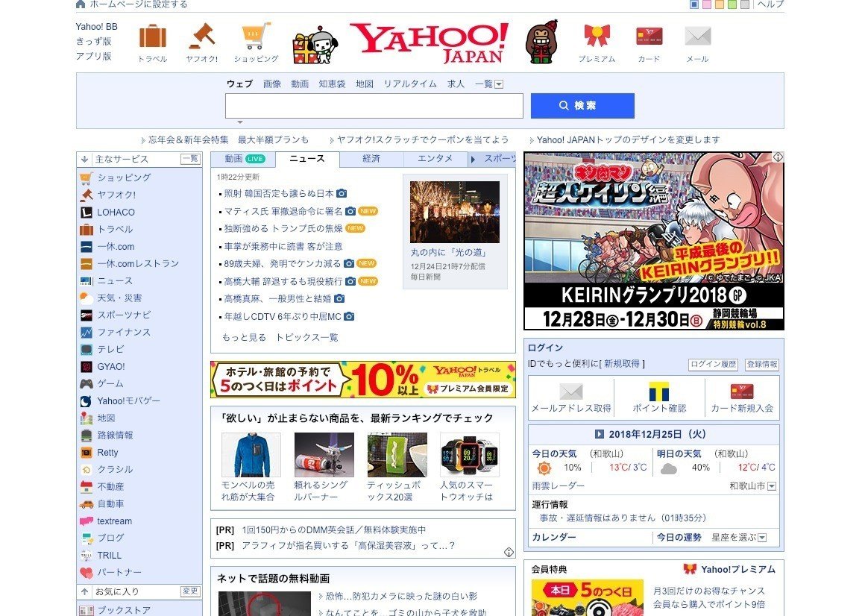Open the Premium ribbon icon in header
This screenshot has width=865, height=616.
(597, 36)
